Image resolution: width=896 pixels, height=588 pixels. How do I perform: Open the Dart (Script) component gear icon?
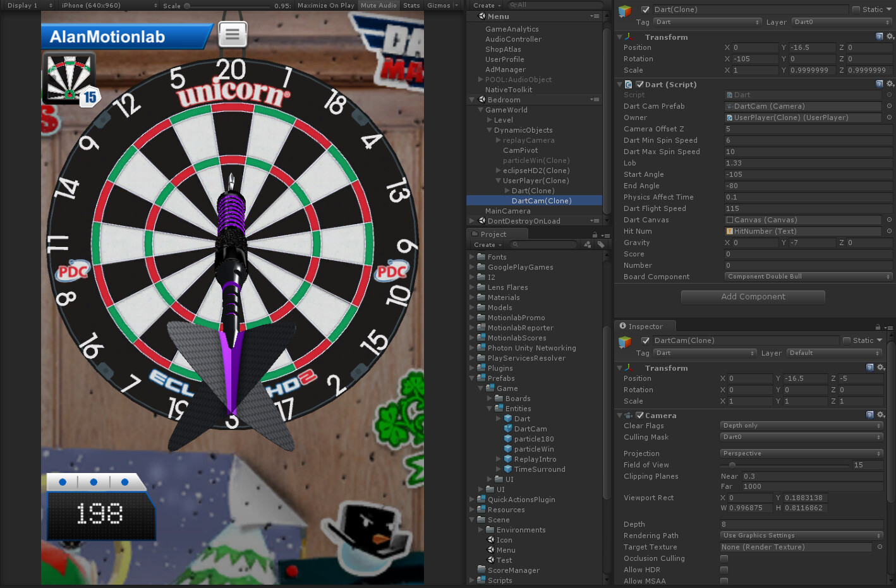(x=890, y=83)
